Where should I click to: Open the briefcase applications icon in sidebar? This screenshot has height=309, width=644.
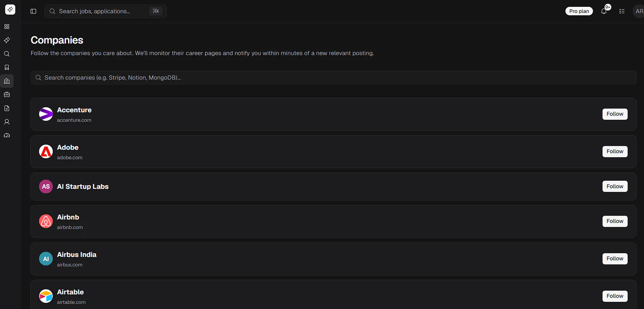tap(7, 95)
